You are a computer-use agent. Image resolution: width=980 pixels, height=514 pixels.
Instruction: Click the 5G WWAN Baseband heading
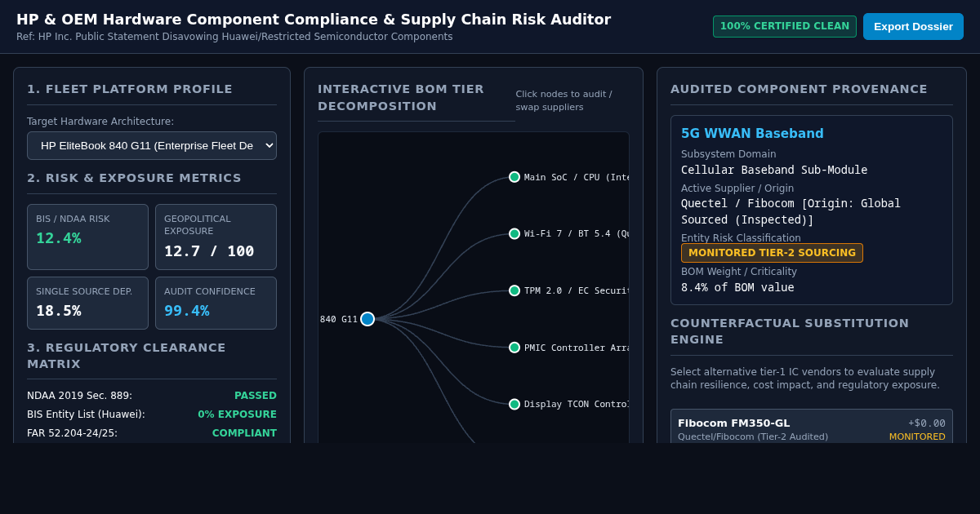pos(752,134)
